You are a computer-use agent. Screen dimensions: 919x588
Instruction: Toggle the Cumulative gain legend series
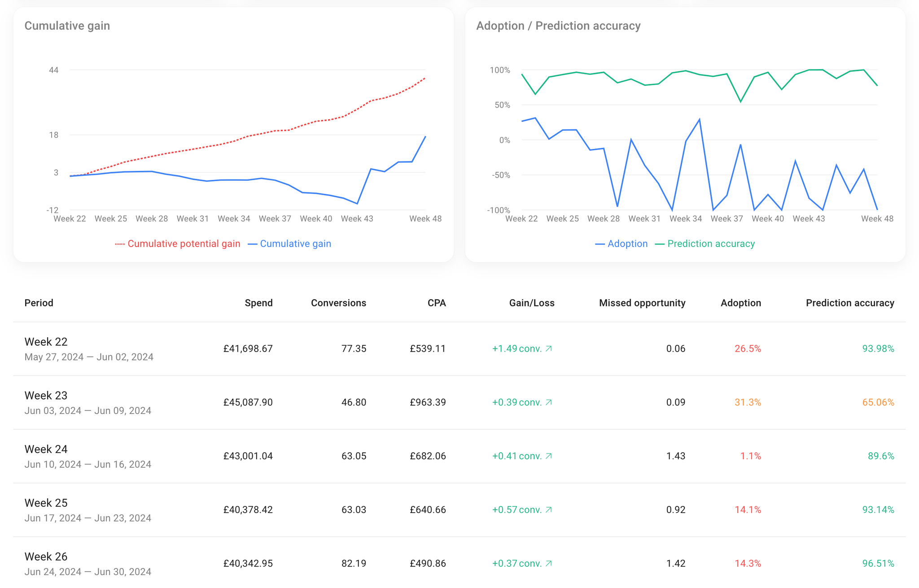pyautogui.click(x=289, y=244)
